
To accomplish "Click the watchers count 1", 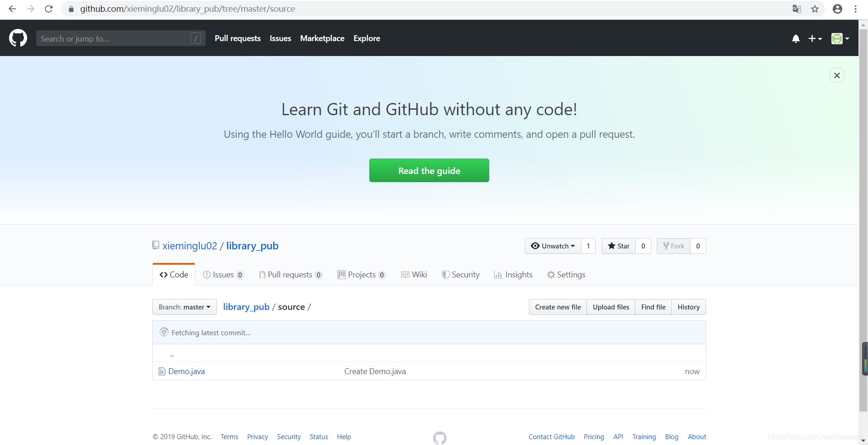I will click(588, 246).
